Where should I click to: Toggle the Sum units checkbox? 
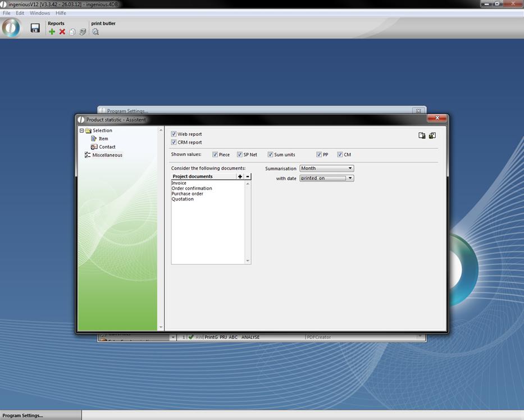[x=270, y=154]
